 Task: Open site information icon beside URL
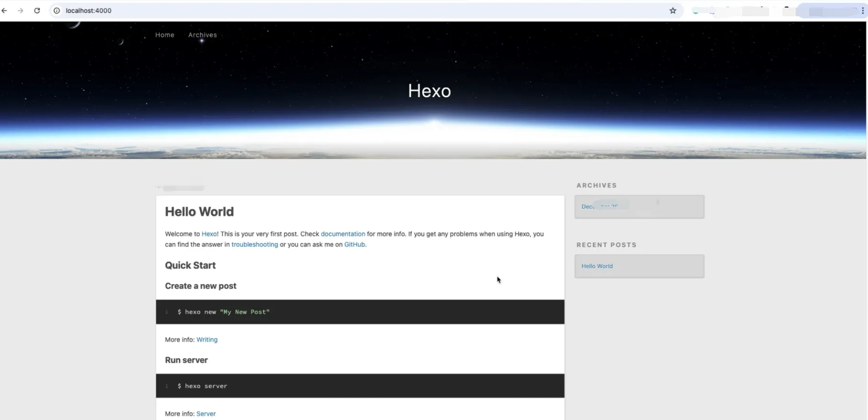click(x=56, y=11)
